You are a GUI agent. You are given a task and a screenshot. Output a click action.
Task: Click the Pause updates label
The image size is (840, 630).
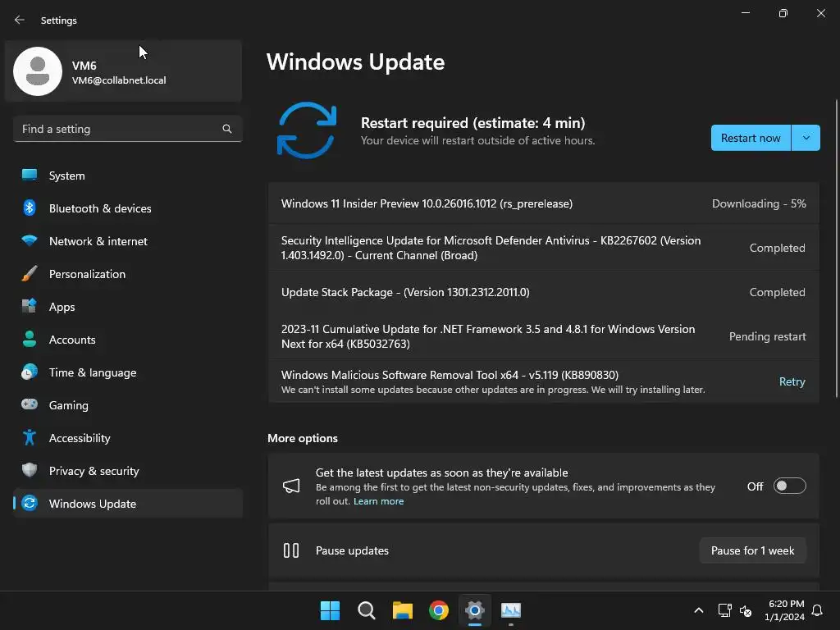tap(352, 550)
